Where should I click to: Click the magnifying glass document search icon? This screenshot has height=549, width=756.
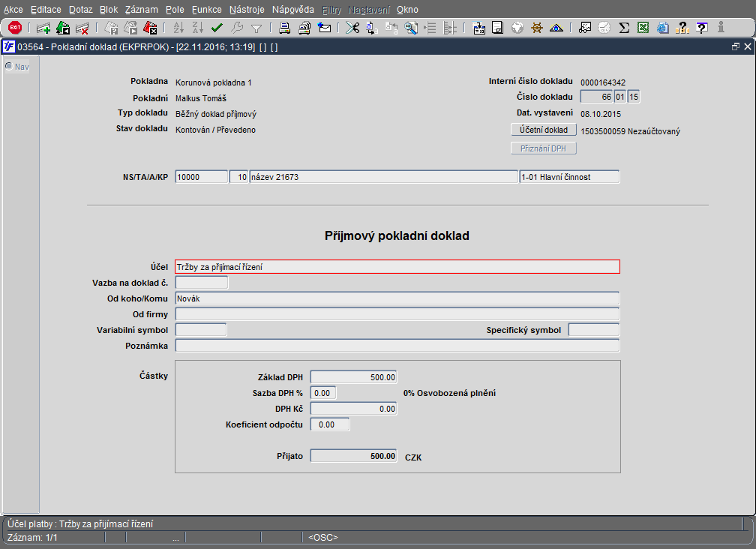coord(411,28)
